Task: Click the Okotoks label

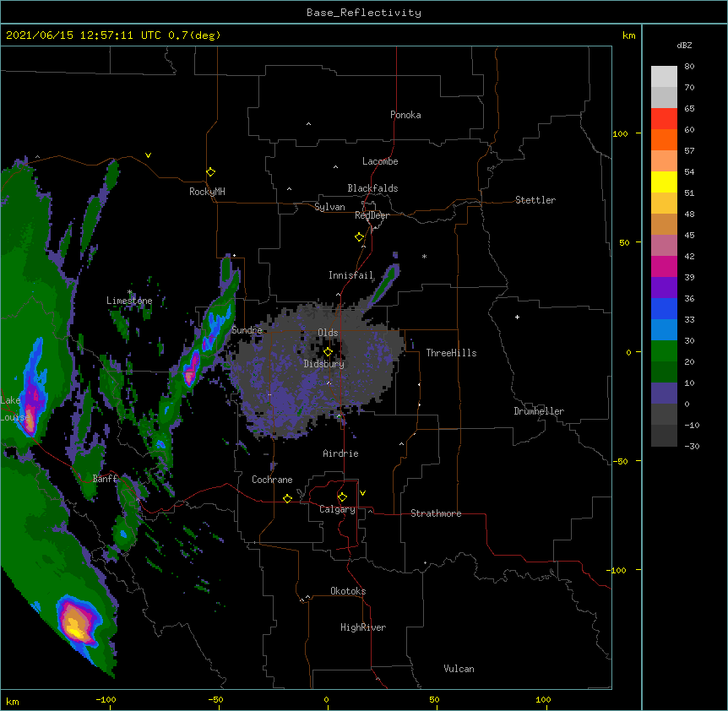Action: point(348,591)
